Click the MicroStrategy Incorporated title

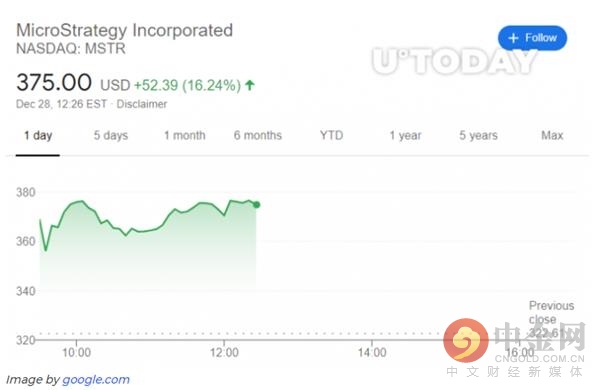(x=124, y=30)
